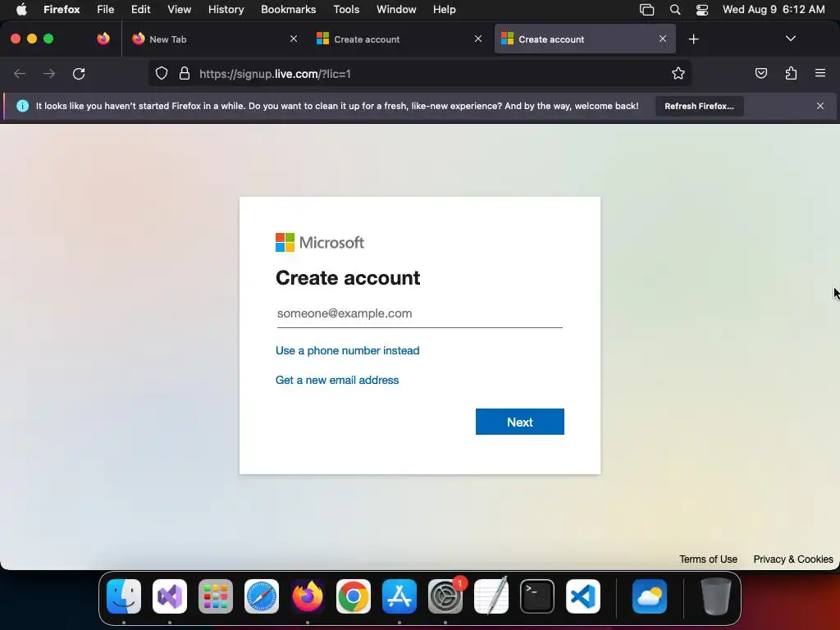Screen dimensions: 840x630
Task: Dismiss the Refresh Firefox notification bar
Action: (820, 106)
